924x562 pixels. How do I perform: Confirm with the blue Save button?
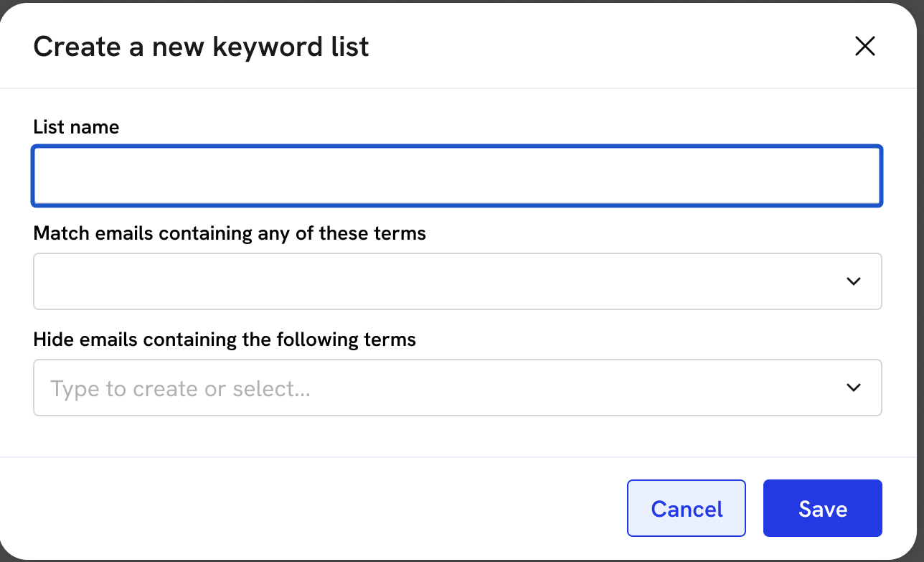[x=822, y=508]
